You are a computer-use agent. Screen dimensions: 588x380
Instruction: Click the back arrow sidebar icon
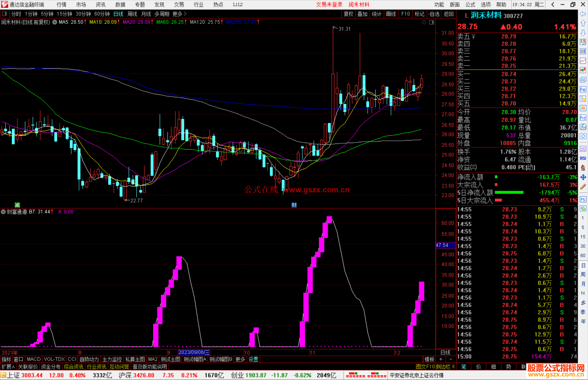click(x=583, y=14)
